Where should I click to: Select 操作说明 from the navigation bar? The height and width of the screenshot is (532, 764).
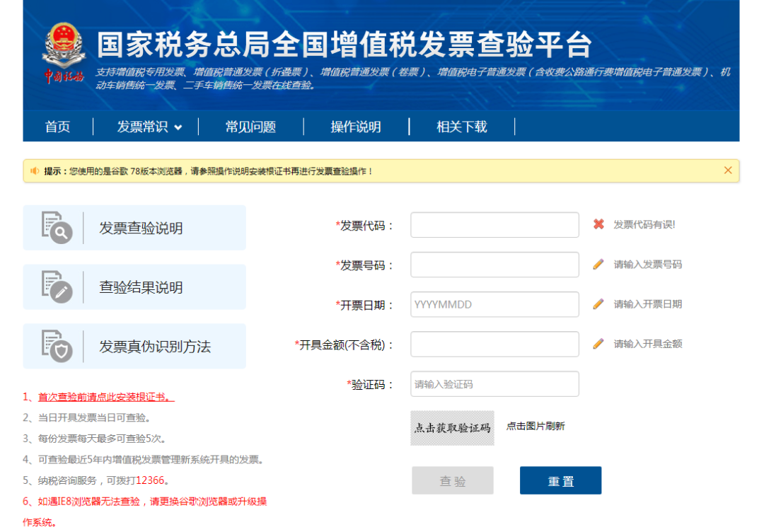point(356,127)
